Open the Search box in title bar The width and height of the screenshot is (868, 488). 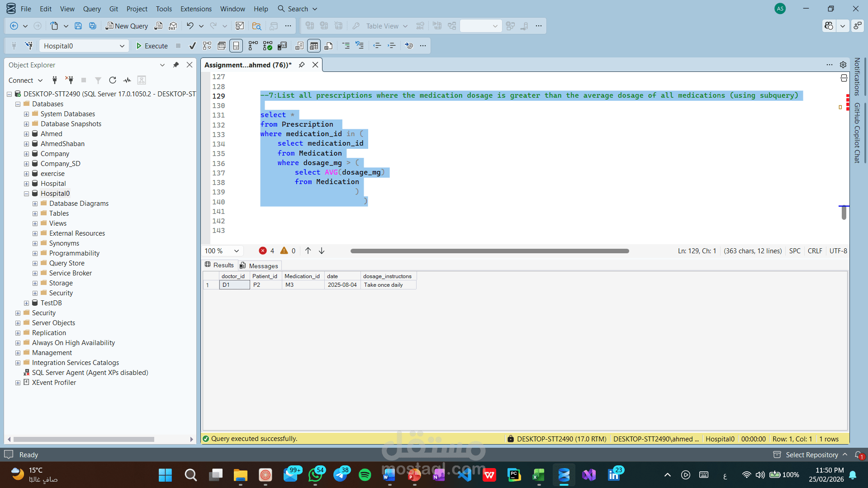(x=298, y=9)
